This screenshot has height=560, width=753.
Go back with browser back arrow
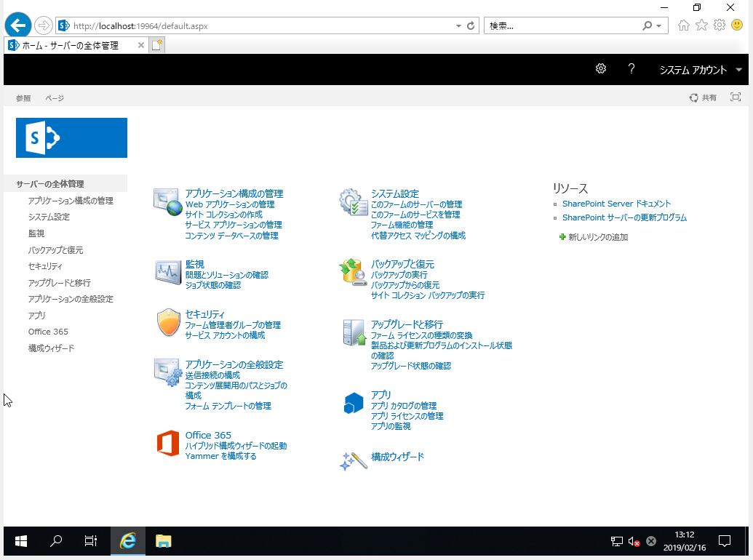18,25
